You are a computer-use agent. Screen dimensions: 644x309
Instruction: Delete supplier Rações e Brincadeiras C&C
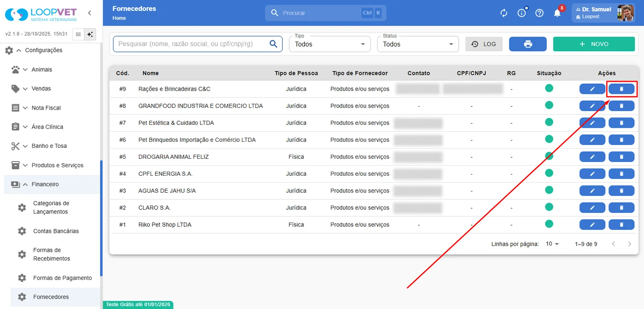[621, 89]
